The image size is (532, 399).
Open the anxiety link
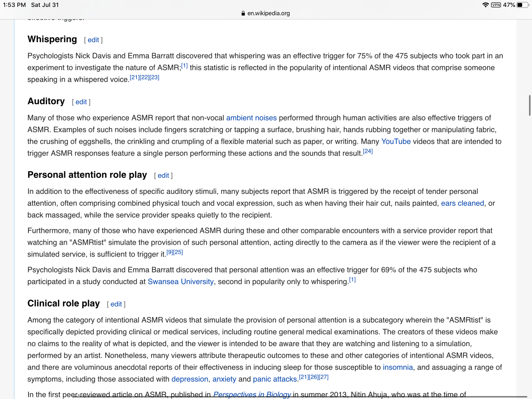tap(224, 379)
